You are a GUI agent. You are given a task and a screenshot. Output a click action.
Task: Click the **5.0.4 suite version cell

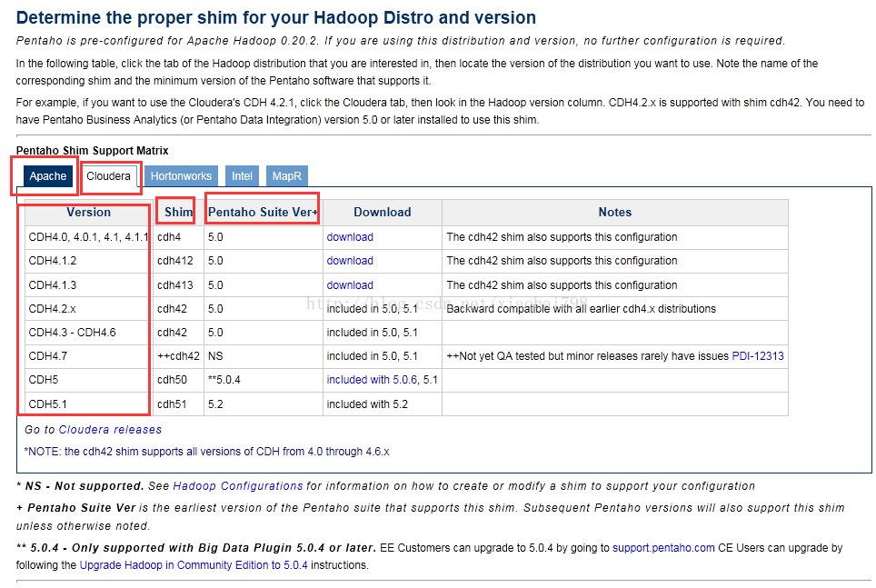[x=264, y=380]
